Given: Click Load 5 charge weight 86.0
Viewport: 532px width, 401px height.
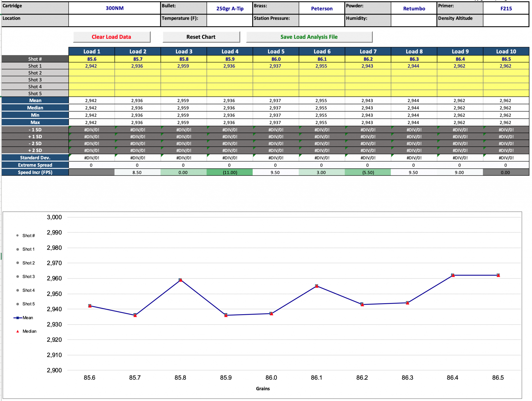Looking at the screenshot, I should coord(276,59).
